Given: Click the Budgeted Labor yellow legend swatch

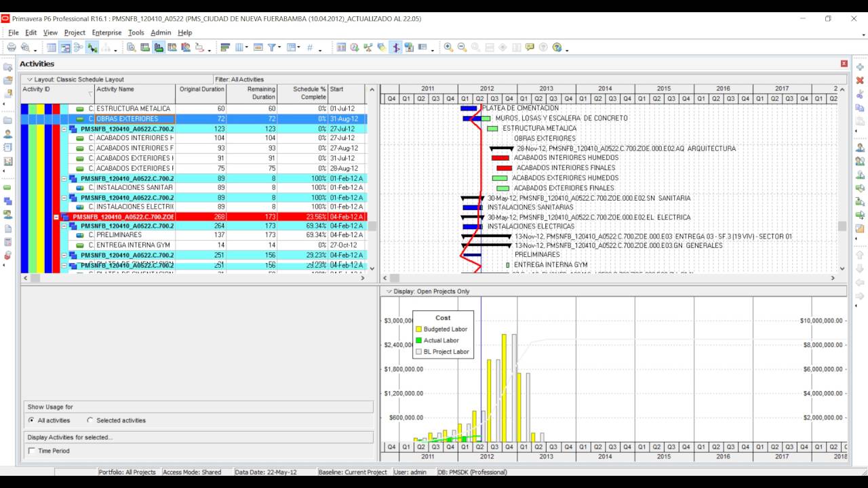Looking at the screenshot, I should [x=418, y=329].
